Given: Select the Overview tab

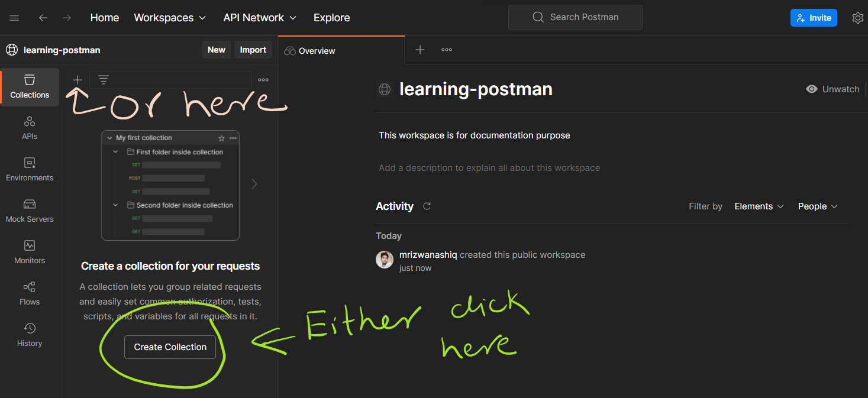Looking at the screenshot, I should (x=341, y=51).
